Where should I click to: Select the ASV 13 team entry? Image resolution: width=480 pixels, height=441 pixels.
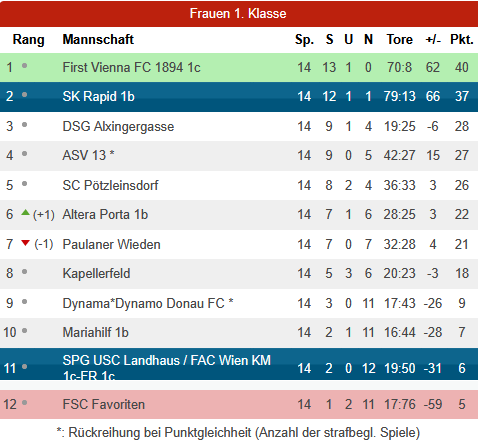(x=88, y=155)
